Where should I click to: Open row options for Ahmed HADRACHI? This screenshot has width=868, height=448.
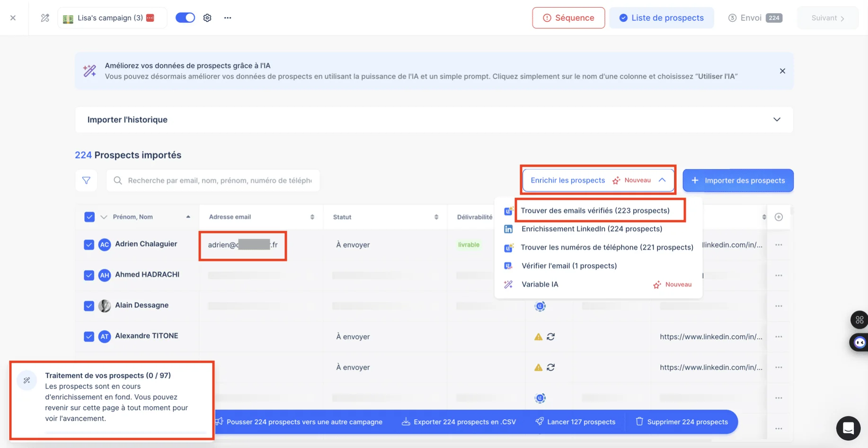point(779,275)
